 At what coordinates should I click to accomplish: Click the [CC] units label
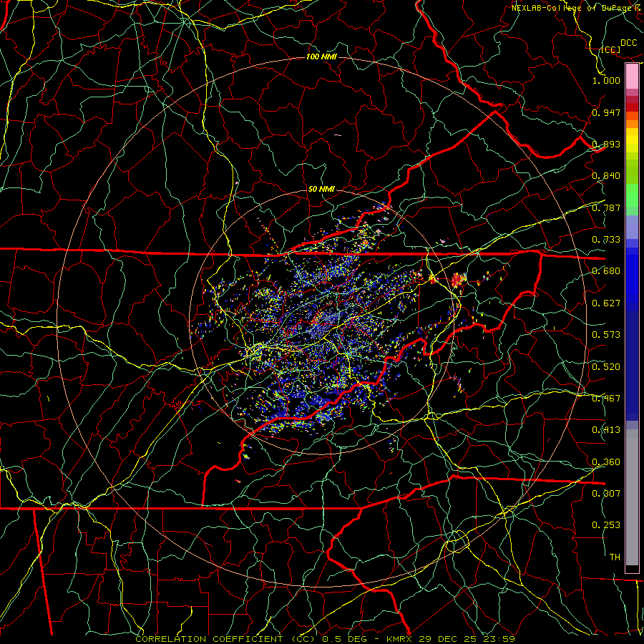coord(611,49)
